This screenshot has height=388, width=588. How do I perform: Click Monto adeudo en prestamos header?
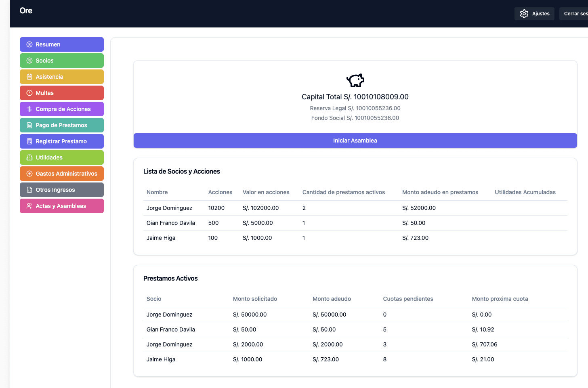click(440, 192)
